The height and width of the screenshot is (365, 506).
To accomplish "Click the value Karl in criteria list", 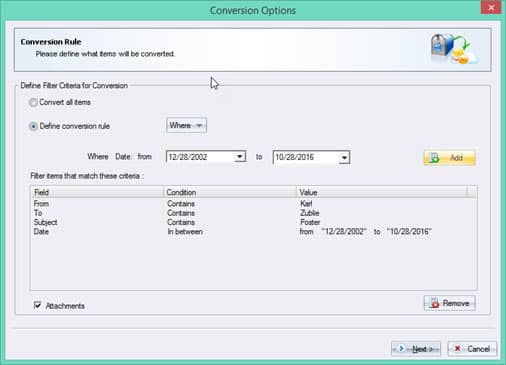I will [306, 204].
